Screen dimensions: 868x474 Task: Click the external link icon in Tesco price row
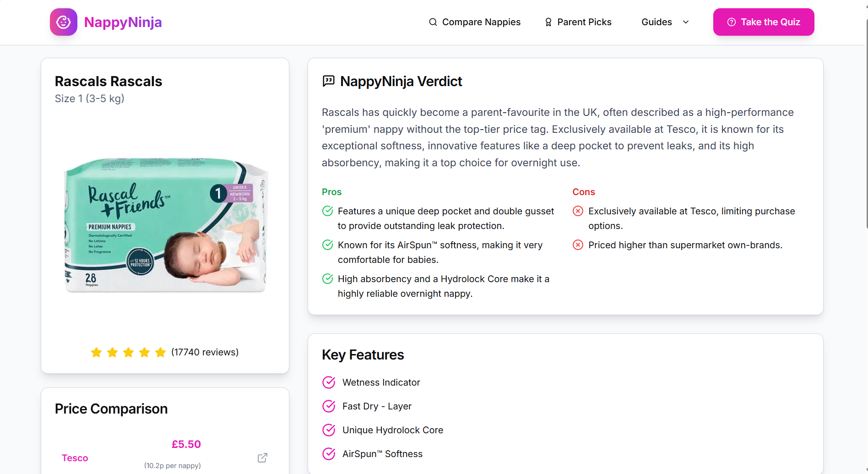click(262, 458)
